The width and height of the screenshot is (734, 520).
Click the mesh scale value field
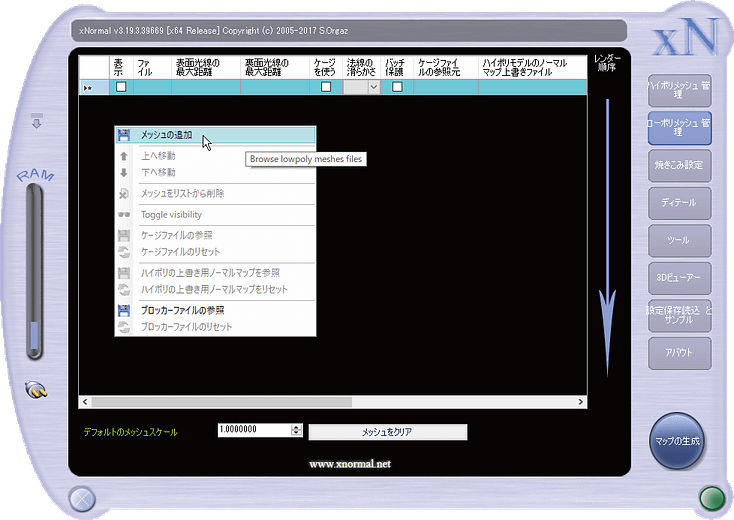pos(254,430)
